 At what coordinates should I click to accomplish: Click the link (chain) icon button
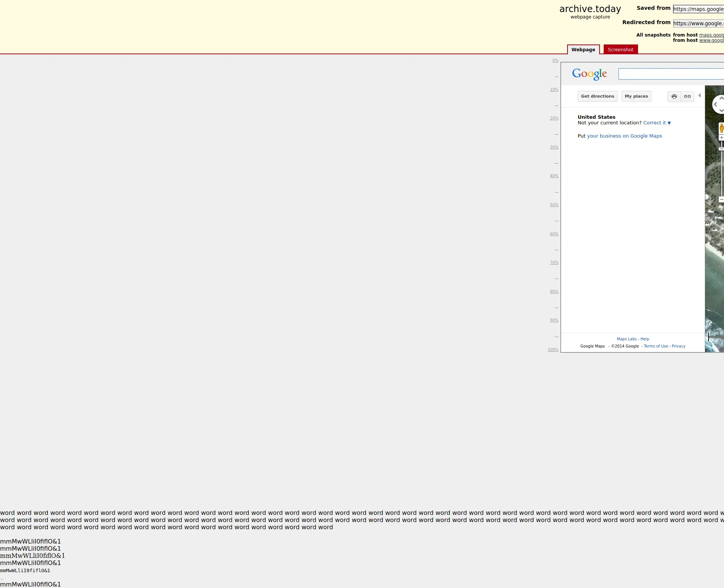coord(687,96)
